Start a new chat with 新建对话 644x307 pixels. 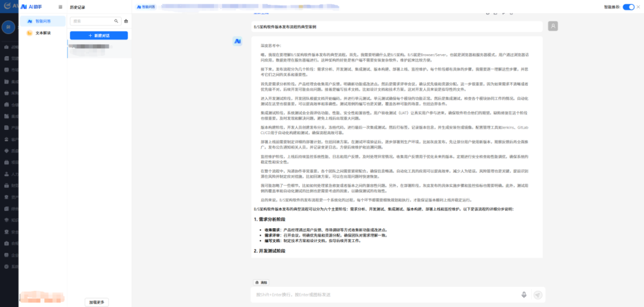pos(99,36)
